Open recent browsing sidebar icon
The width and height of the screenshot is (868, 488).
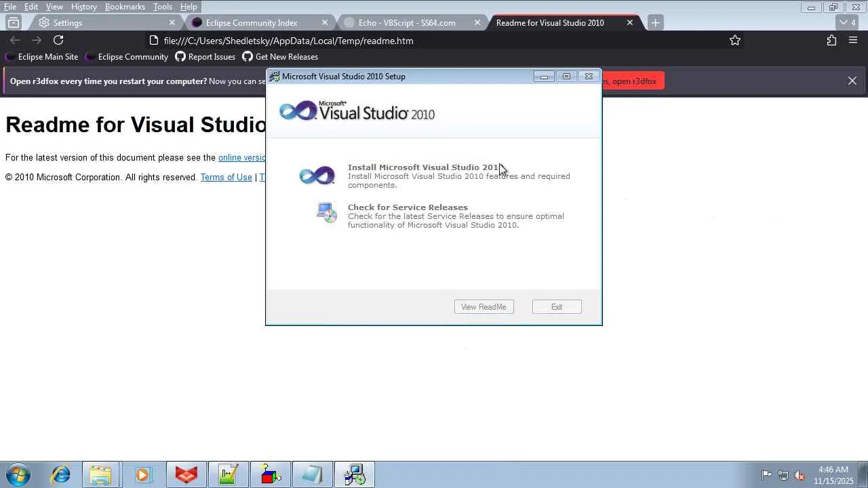tap(14, 22)
